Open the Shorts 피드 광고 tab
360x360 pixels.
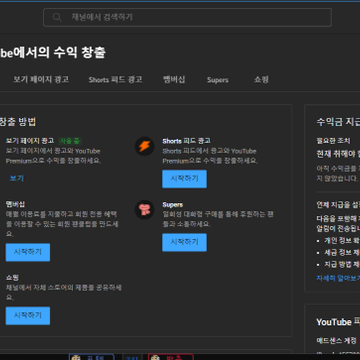pyautogui.click(x=115, y=80)
